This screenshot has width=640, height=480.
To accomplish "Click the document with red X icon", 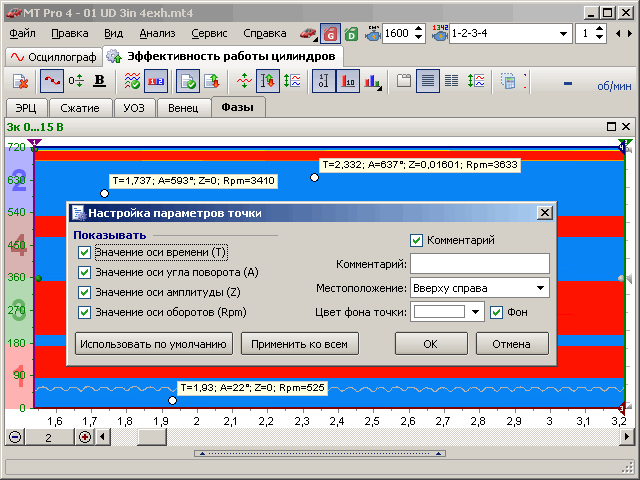I will click(19, 81).
